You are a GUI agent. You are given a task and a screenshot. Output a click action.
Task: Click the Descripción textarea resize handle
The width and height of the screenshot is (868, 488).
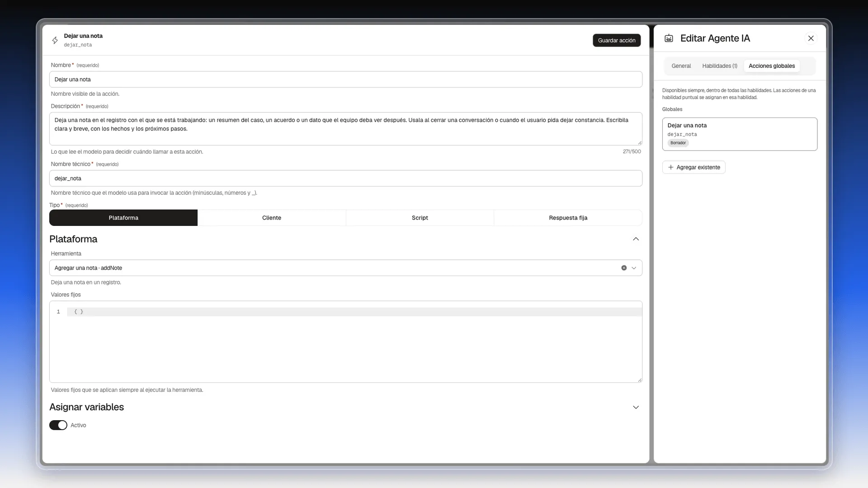[640, 143]
